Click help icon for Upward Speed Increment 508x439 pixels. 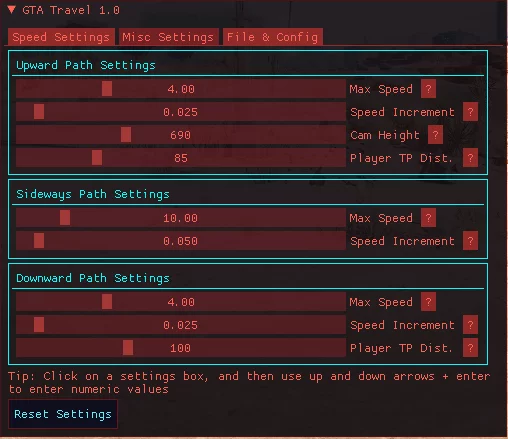coord(470,112)
